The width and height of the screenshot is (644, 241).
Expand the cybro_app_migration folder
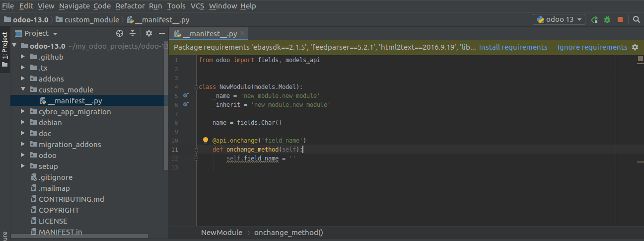point(23,112)
